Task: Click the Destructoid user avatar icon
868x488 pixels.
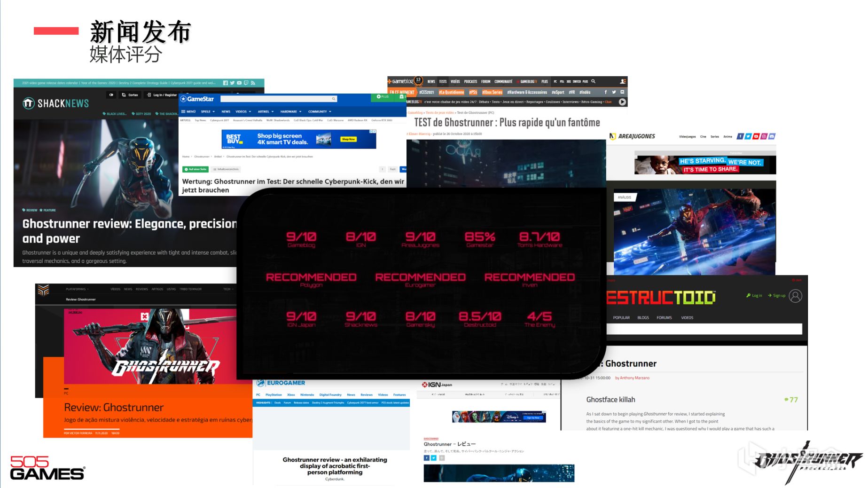Action: (x=795, y=296)
